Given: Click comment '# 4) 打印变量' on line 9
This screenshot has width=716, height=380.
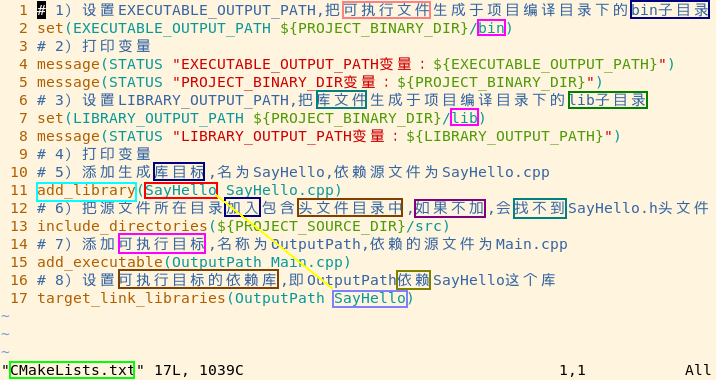Looking at the screenshot, I should (x=94, y=154).
